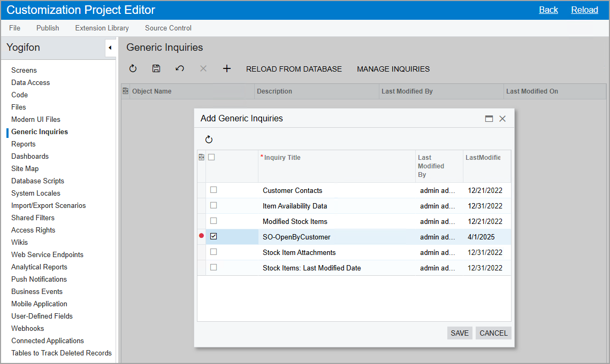Click the dialog grid column configurator icon
Screen dimensions: 610x364
point(201,157)
